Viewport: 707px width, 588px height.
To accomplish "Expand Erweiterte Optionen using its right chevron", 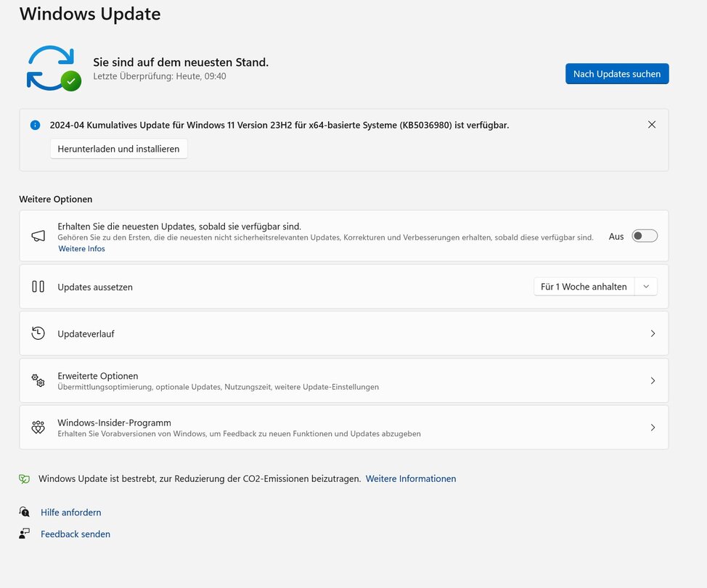I will 653,380.
